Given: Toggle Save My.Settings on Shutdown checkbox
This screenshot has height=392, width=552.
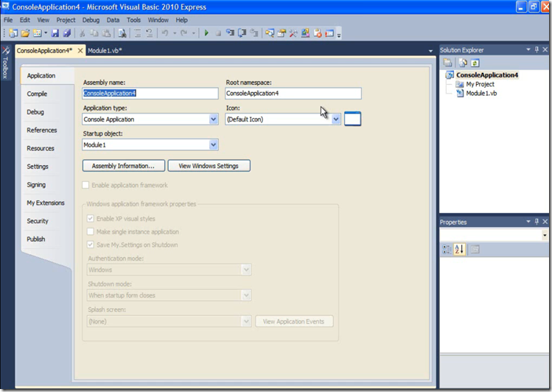Looking at the screenshot, I should 91,245.
